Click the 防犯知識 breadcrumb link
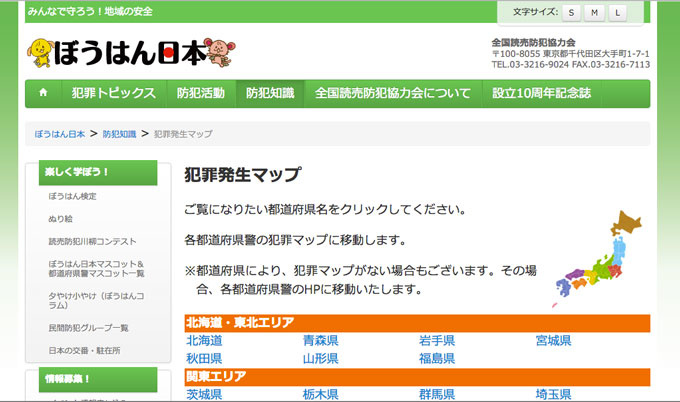Viewport: 680px width, 402px height. coord(119,134)
